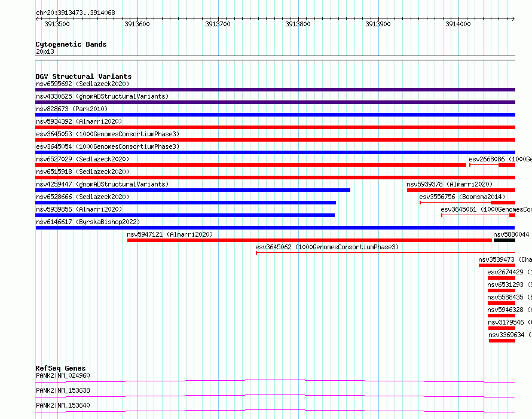The height and width of the screenshot is (419, 532).
Task: Click the 3913500 ruler position
Action: tap(57, 24)
